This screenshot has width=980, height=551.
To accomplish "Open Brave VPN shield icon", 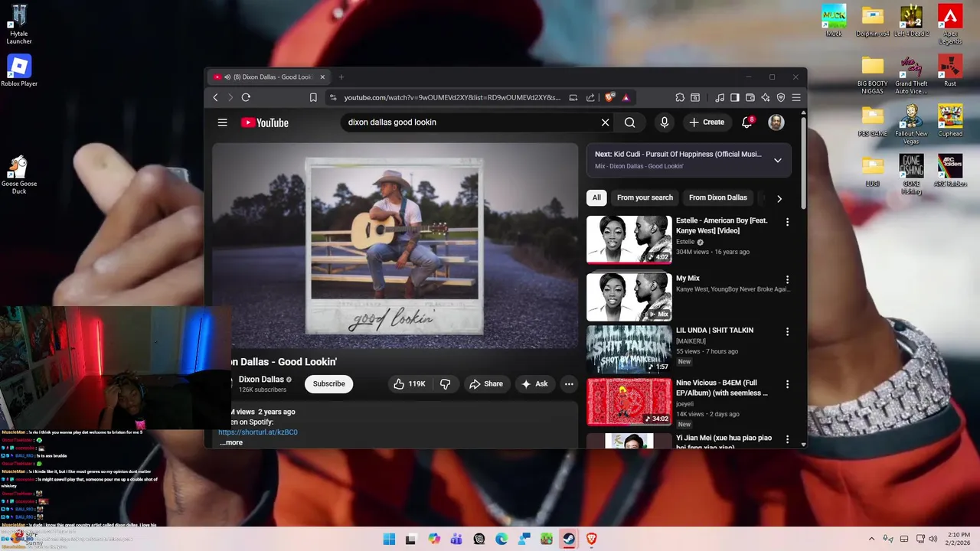I will coord(781,97).
